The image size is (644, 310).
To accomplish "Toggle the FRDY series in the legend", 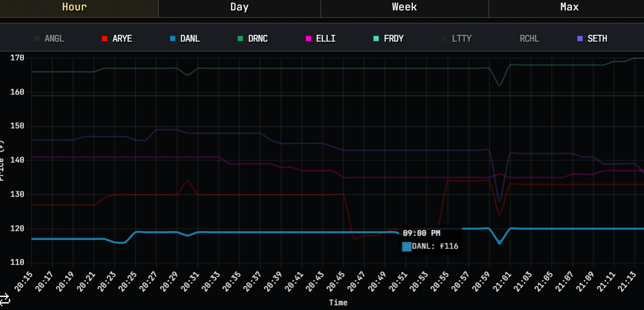I will [x=388, y=38].
